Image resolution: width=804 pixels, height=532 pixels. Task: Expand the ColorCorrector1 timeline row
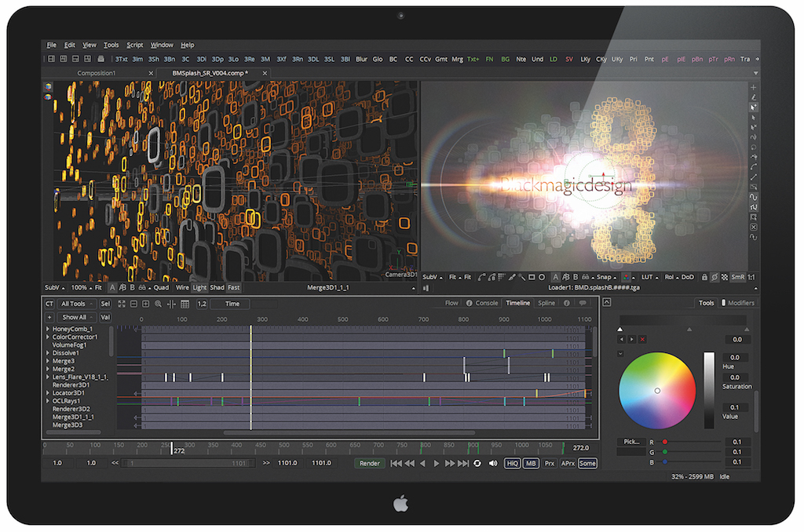48,337
